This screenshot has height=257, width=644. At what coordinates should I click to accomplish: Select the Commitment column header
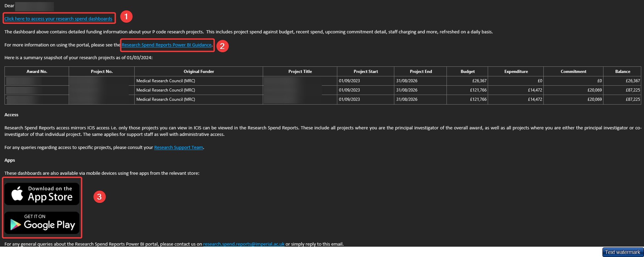(573, 72)
